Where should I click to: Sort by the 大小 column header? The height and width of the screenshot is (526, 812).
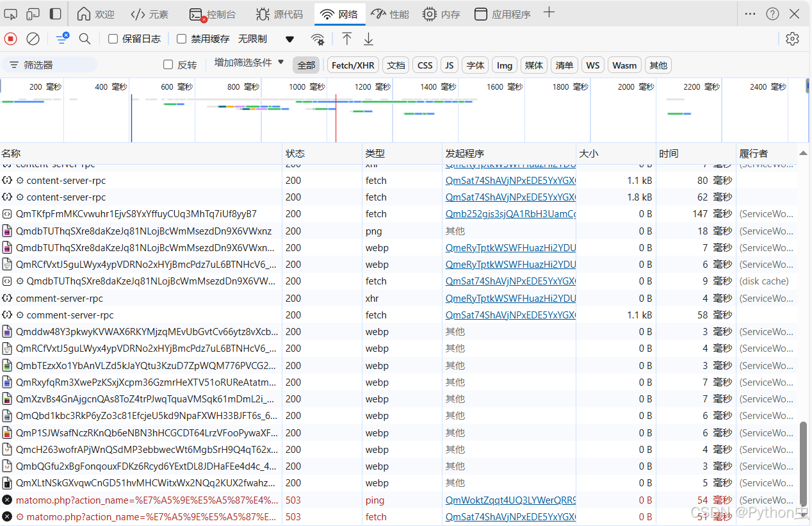coord(616,153)
